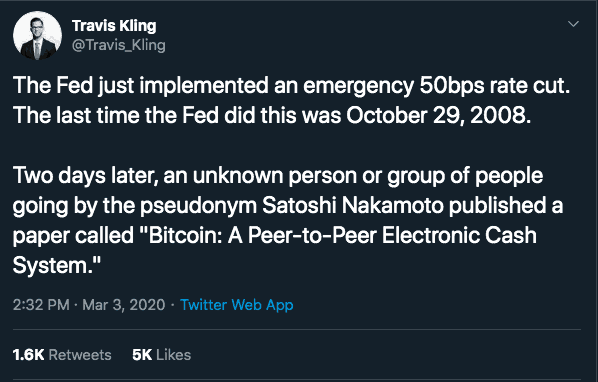Image resolution: width=598 pixels, height=382 pixels.
Task: Click the name Satoshi Nakamoto in tweet
Action: click(x=353, y=205)
